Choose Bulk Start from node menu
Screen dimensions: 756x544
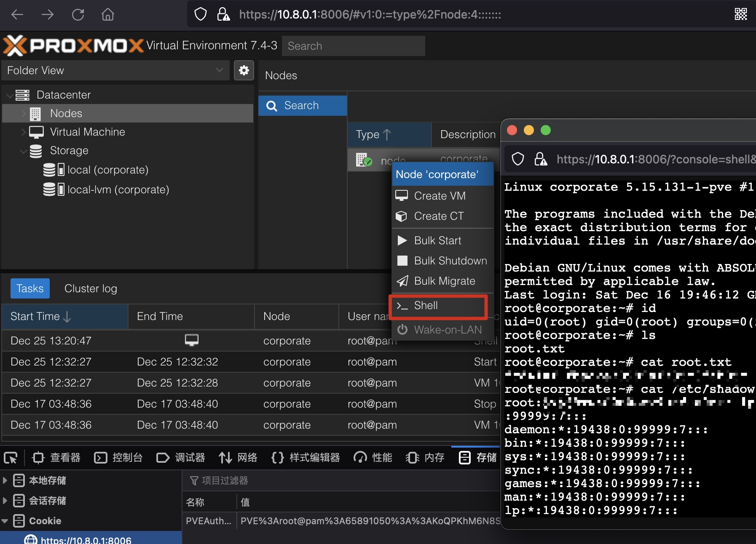pyautogui.click(x=442, y=240)
